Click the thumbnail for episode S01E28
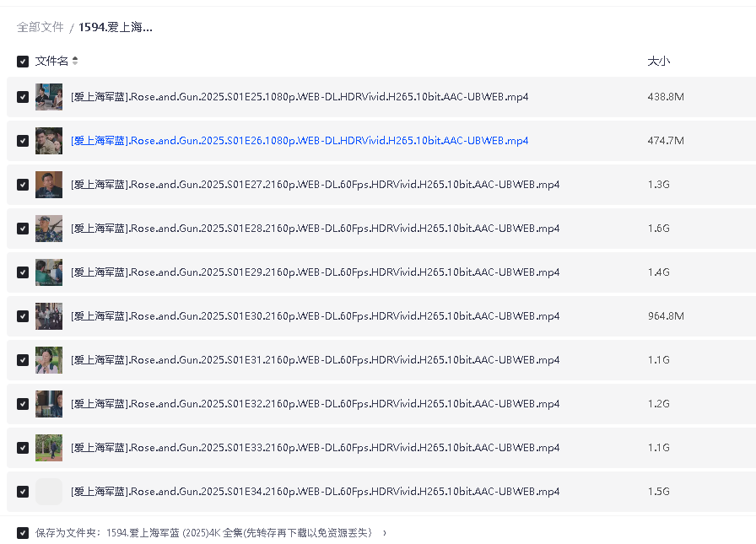This screenshot has height=544, width=756. [49, 228]
